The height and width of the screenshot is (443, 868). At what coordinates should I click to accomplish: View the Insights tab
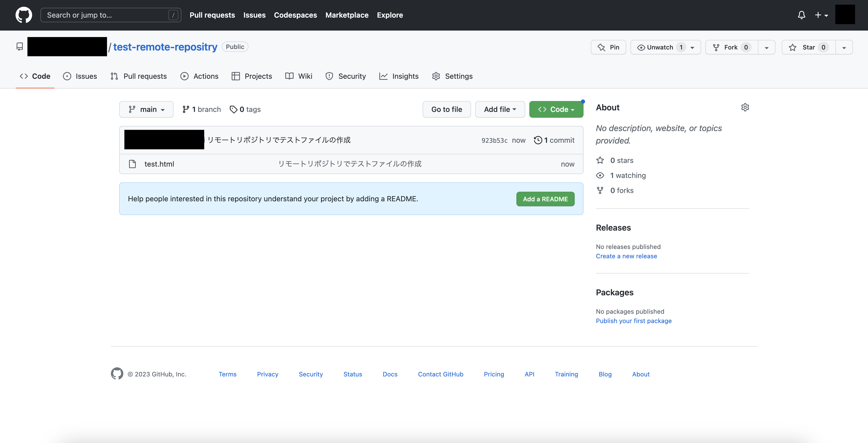pyautogui.click(x=399, y=76)
